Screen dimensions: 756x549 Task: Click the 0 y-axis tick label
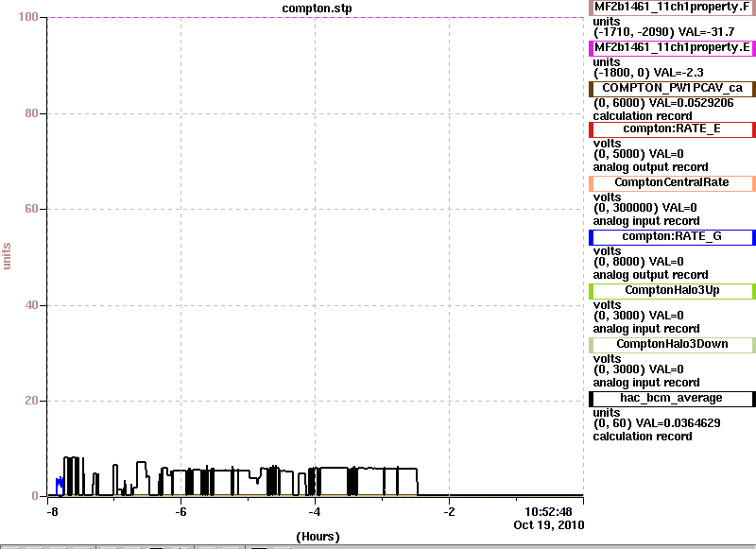(35, 496)
